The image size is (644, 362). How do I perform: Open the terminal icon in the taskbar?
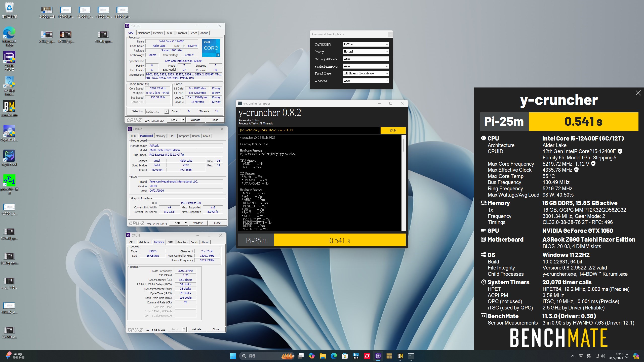coord(411,356)
